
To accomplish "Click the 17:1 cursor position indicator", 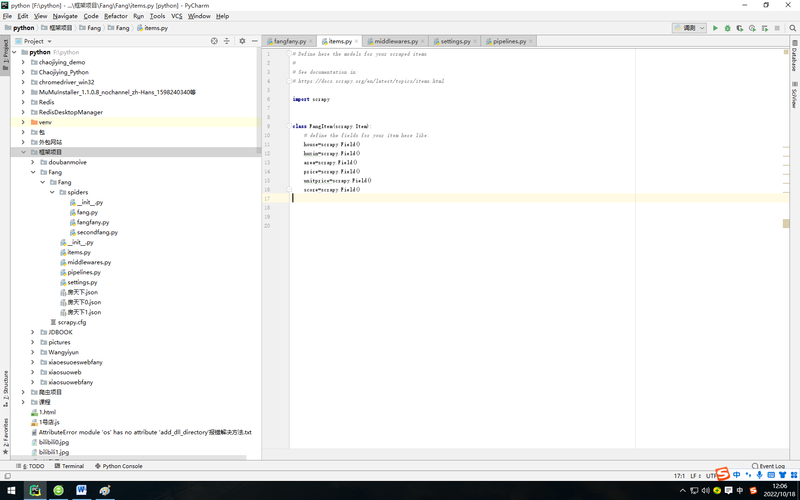I will coord(679,476).
